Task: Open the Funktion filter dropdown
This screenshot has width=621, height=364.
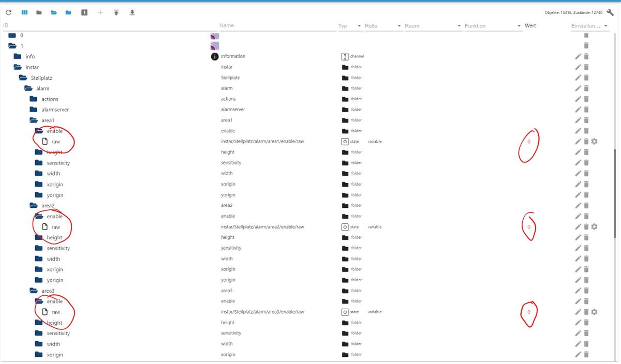Action: pyautogui.click(x=493, y=26)
